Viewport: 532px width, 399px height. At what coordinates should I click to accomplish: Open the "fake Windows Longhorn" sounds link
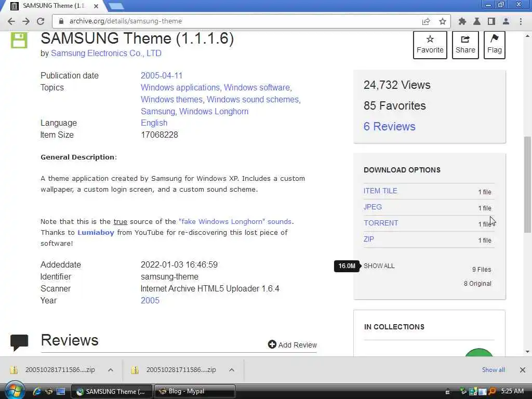(x=235, y=221)
